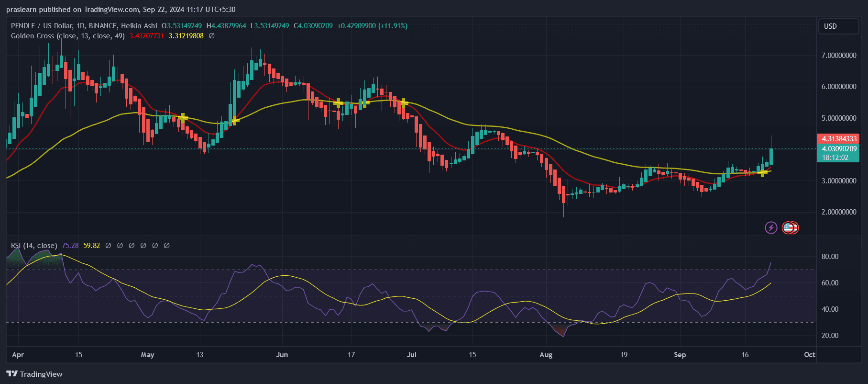
Task: Click the yellow cross marker at mid-June
Action: pos(339,103)
